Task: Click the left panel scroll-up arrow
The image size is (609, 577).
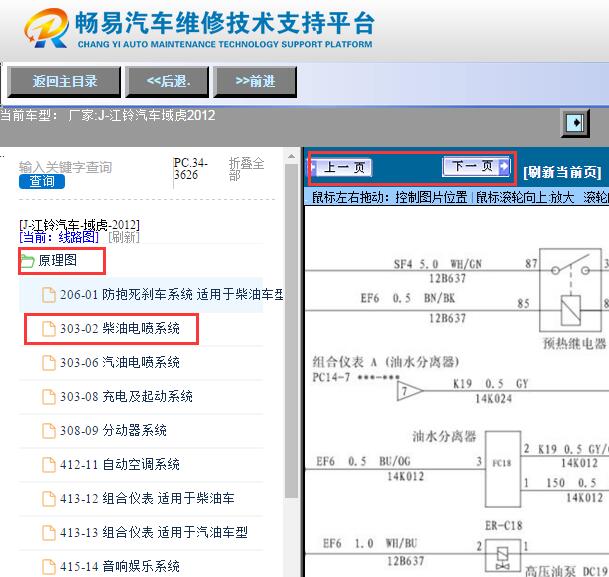Action: (291, 156)
